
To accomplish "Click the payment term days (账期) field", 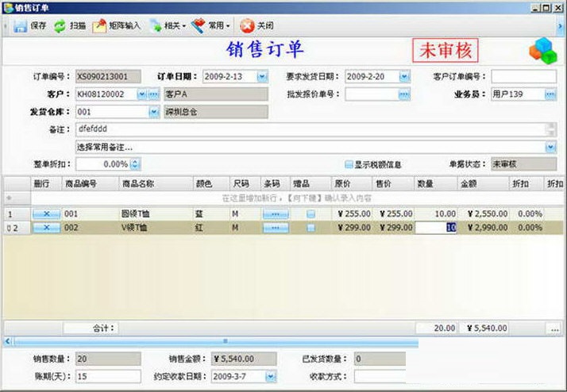I will click(x=108, y=376).
